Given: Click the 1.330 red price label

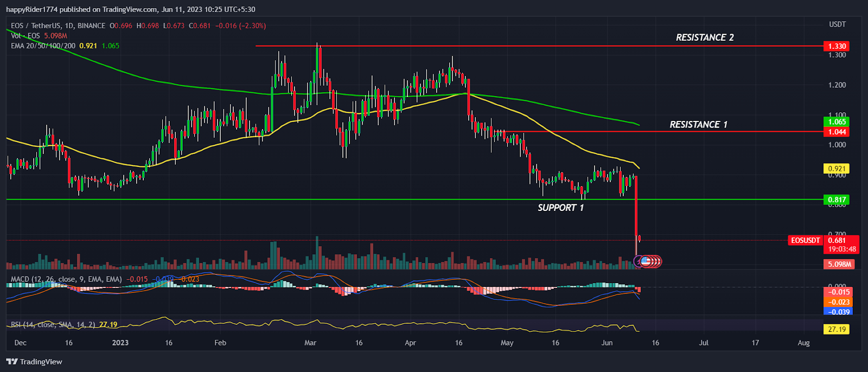Looking at the screenshot, I should pos(837,46).
